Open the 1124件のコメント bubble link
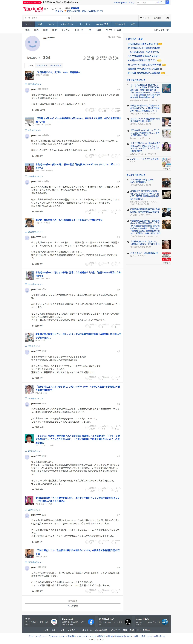The image size is (193, 644). pos(34,399)
